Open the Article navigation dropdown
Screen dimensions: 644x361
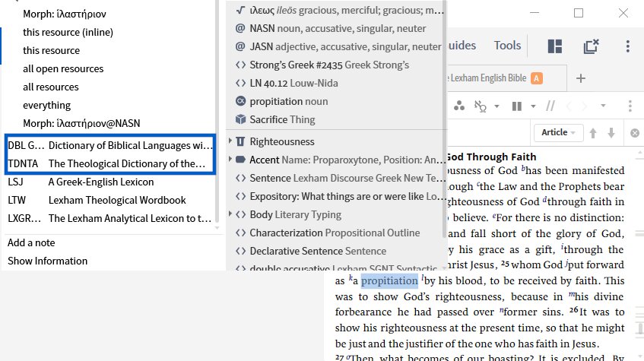click(x=559, y=132)
